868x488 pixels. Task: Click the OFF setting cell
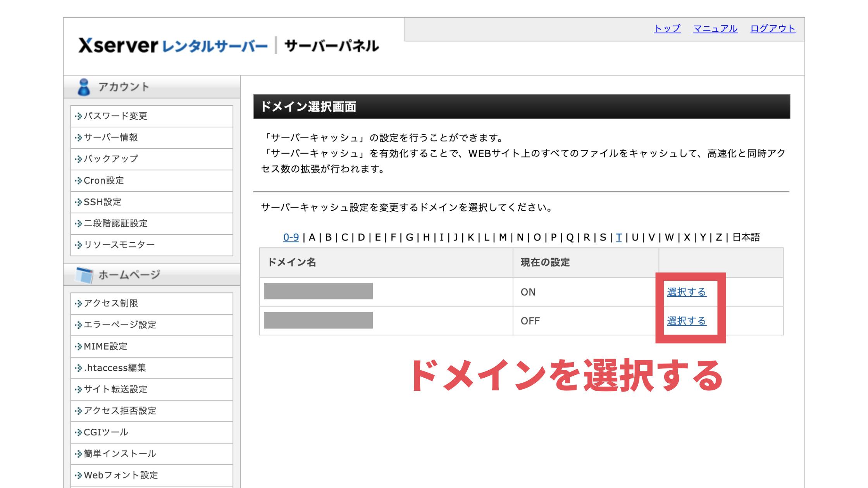586,321
